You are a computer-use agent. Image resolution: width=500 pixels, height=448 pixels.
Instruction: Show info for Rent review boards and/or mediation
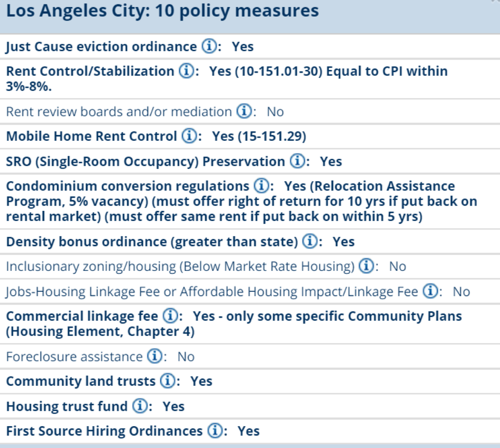click(244, 111)
